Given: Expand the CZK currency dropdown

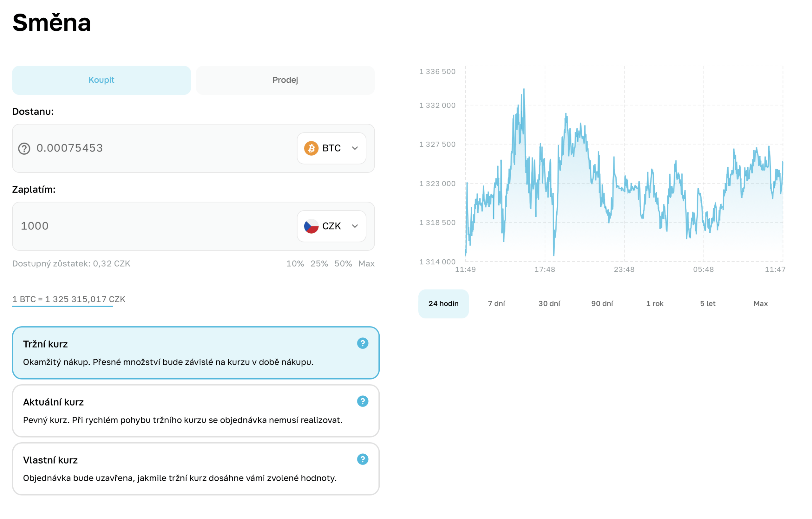Looking at the screenshot, I should pyautogui.click(x=331, y=226).
